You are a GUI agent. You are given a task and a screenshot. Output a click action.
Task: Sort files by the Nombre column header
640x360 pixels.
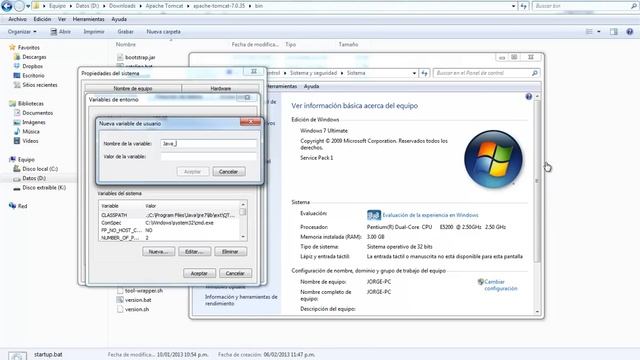pyautogui.click(x=126, y=44)
